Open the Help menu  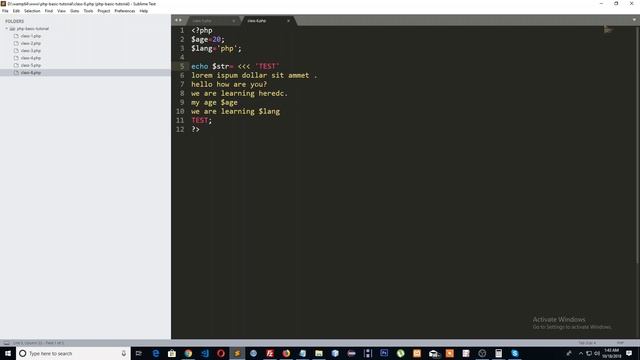pos(144,11)
